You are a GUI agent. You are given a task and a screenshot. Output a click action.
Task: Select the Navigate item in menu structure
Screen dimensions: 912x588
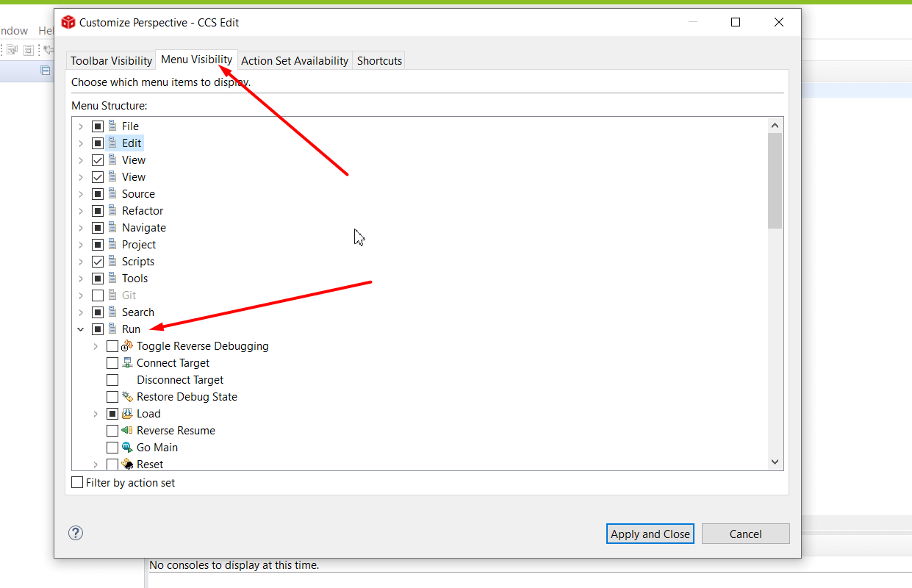pos(143,228)
